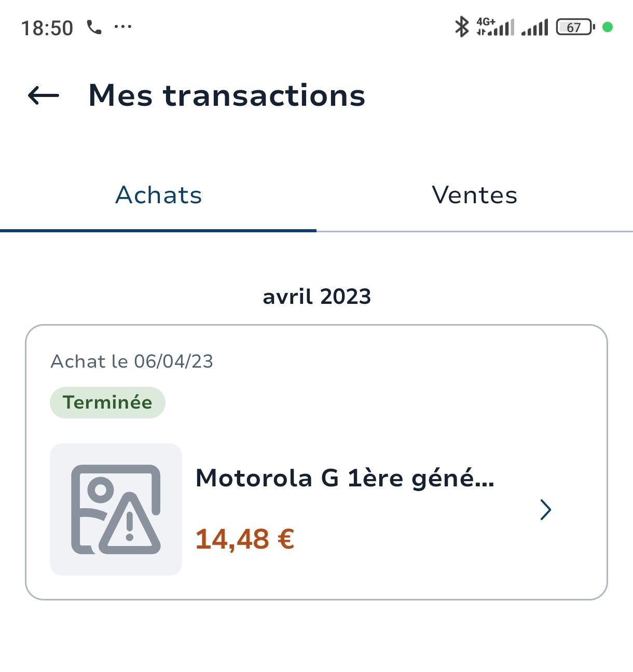Viewport: 633px width, 672px height.
Task: Switch to the Achats tab
Action: [158, 195]
